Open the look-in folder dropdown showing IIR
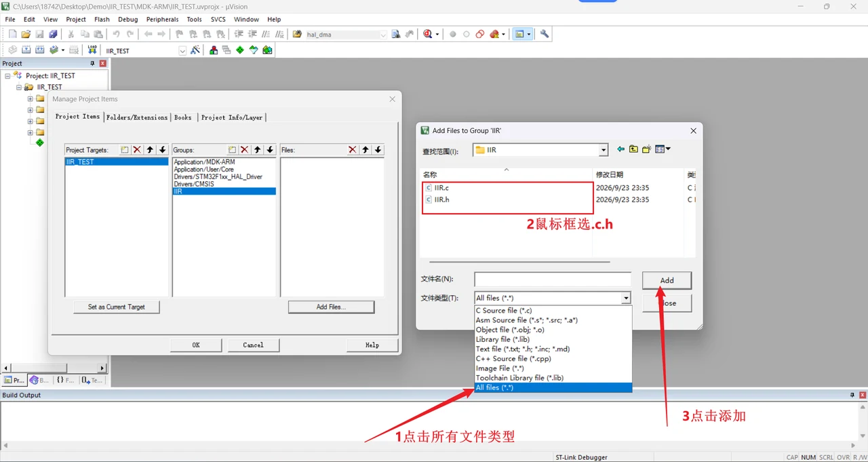Screen dimensions: 868x462 604,150
